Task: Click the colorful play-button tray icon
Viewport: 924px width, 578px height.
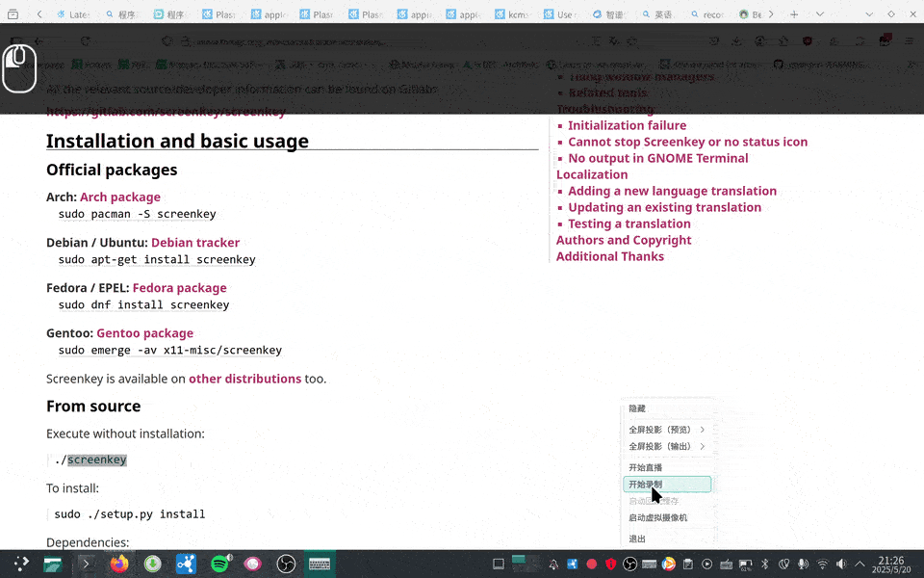Action: click(x=668, y=564)
